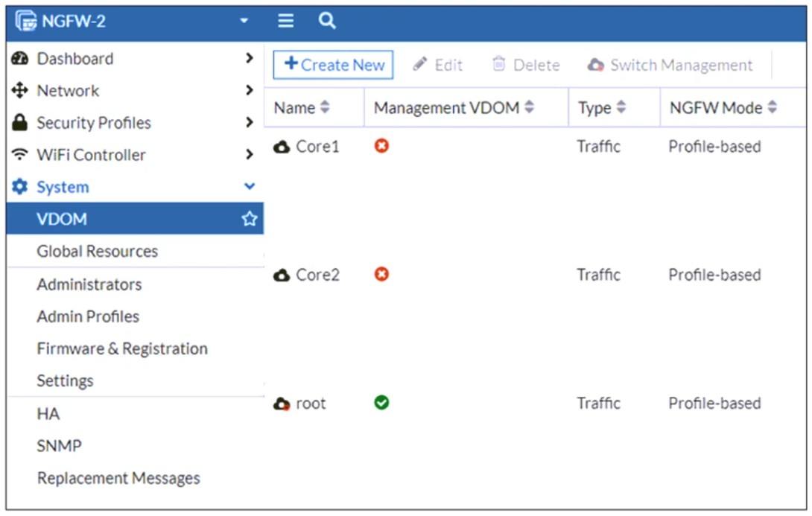This screenshot has height=516, width=812.
Task: Open the search magnifier icon
Action: (x=327, y=21)
